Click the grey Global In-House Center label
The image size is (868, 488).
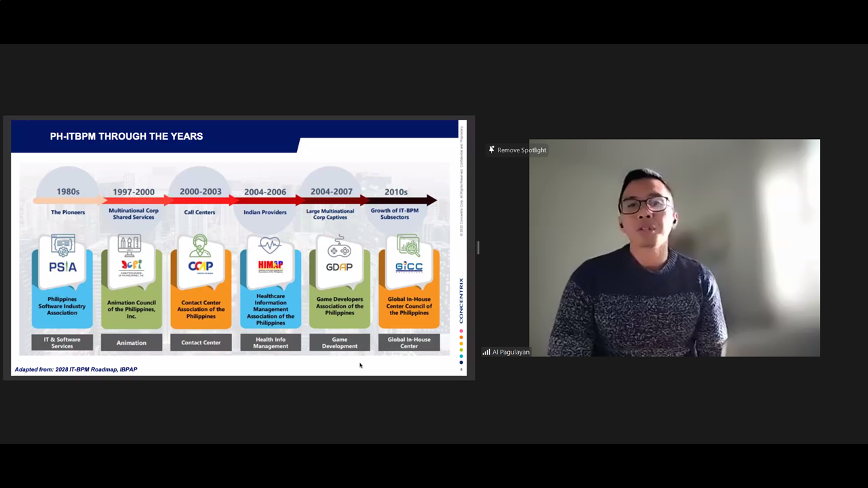[409, 342]
